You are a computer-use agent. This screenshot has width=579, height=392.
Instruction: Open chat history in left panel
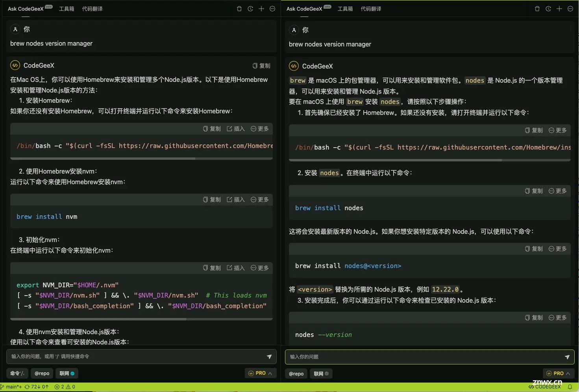[x=250, y=9]
